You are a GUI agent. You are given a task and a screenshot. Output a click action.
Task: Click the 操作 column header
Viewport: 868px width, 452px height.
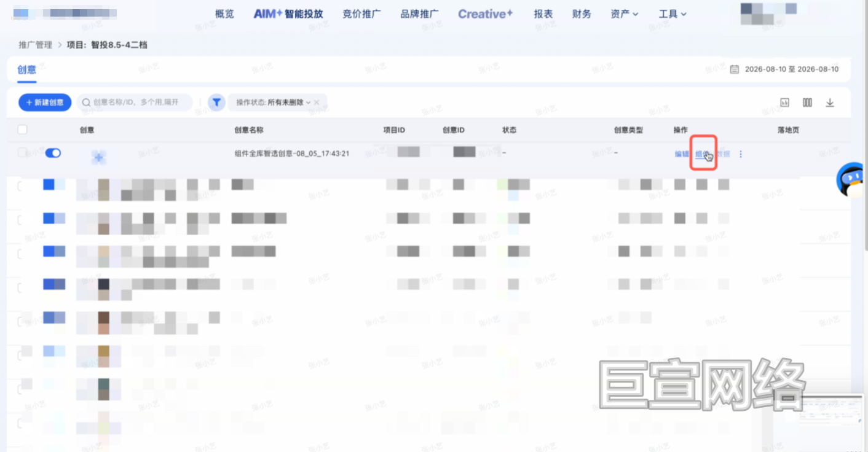click(x=681, y=130)
